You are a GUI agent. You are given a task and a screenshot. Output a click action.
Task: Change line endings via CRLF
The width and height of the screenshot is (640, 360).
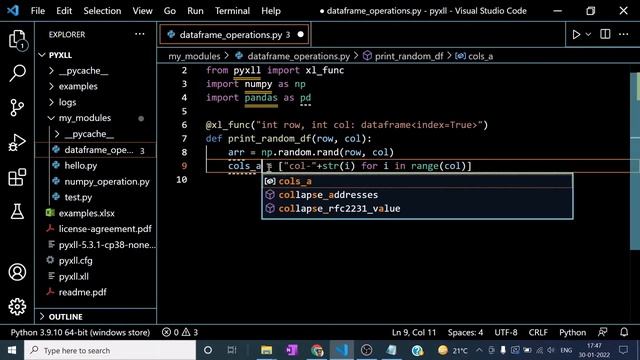coord(538,332)
